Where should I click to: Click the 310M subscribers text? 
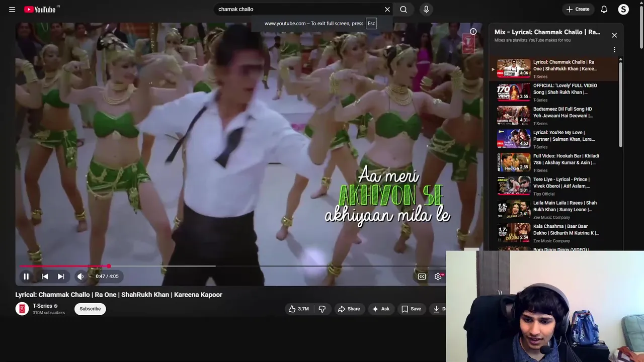(x=49, y=313)
